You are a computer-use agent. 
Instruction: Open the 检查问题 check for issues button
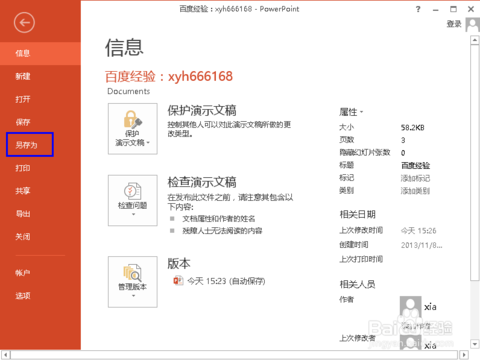click(x=133, y=200)
